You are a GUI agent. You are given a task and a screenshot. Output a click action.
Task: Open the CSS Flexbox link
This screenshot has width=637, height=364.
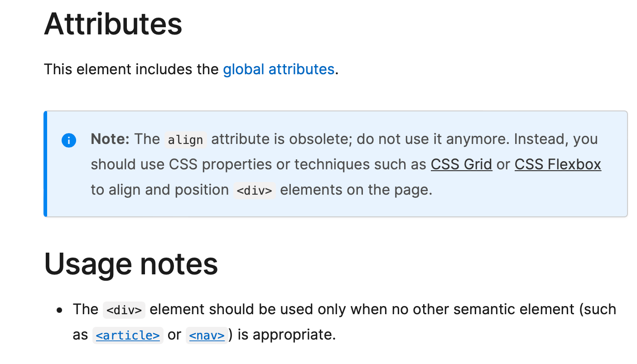557,164
